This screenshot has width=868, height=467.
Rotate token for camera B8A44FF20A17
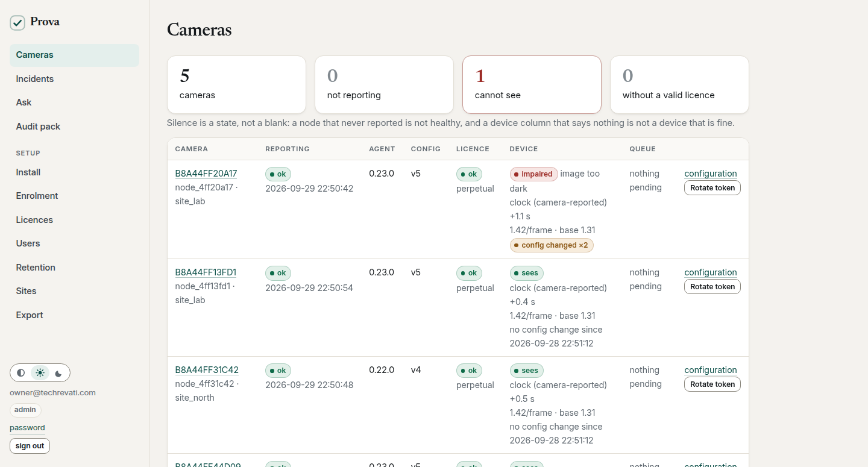[712, 187]
